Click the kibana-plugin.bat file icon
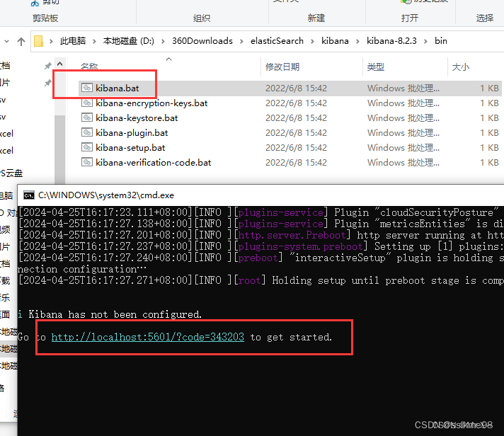The height and width of the screenshot is (436, 504). [x=87, y=132]
